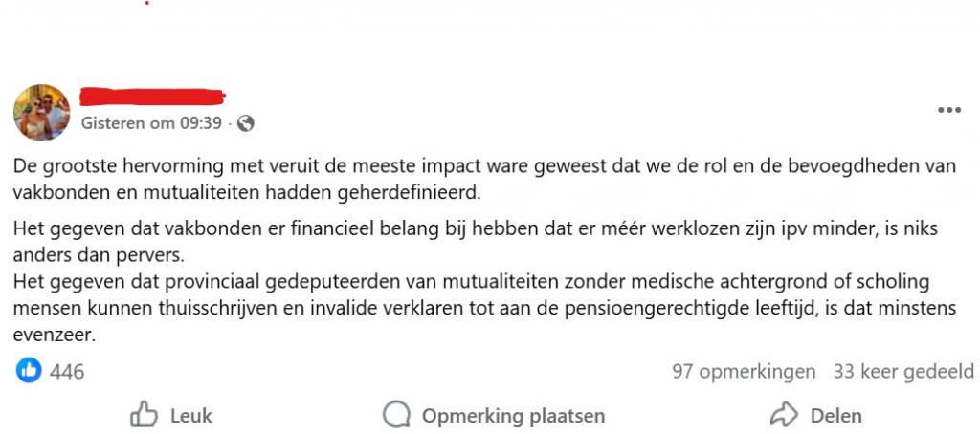Click the poster's profile picture
This screenshot has width=980, height=434.
pos(41,112)
